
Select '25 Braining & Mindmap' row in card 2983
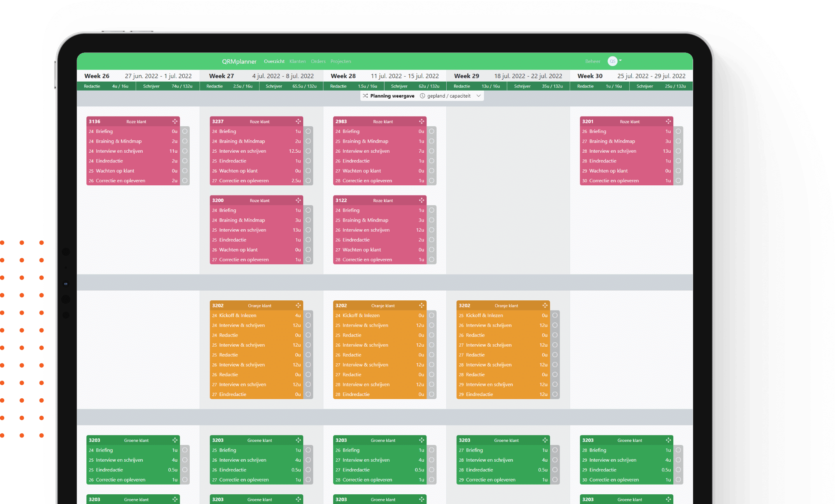[379, 141]
